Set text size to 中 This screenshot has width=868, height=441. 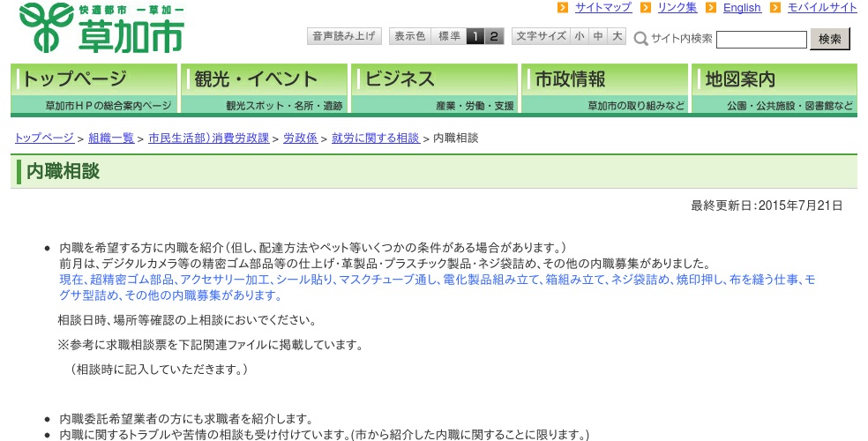pos(598,36)
